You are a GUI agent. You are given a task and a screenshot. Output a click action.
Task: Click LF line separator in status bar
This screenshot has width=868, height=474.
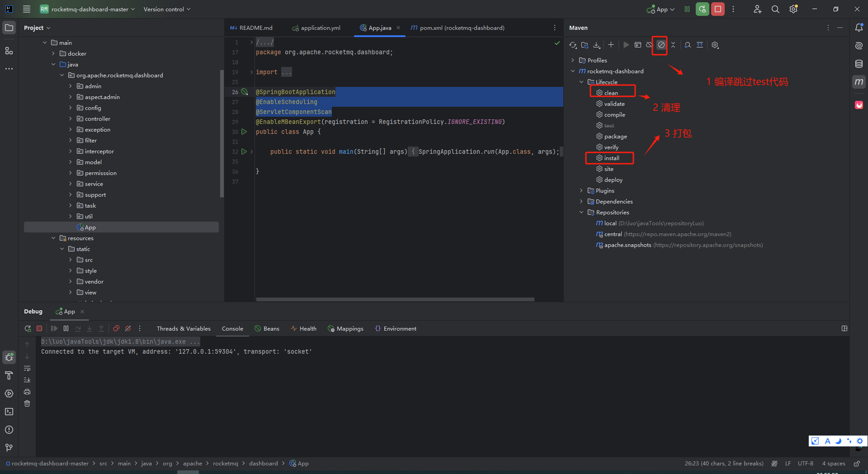[788, 463]
